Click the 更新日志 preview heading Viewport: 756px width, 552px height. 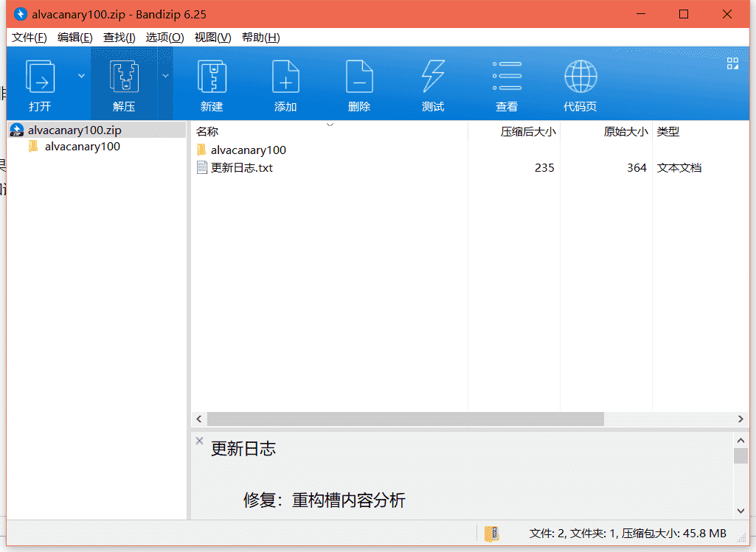243,449
